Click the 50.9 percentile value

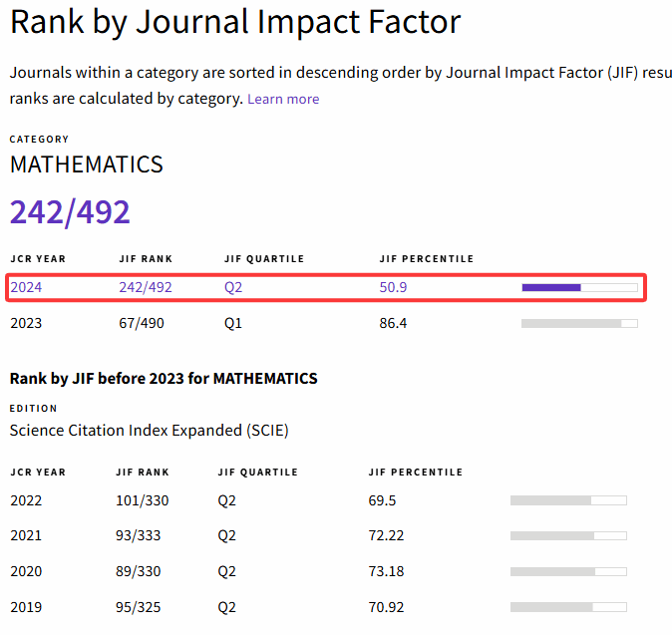(x=393, y=288)
